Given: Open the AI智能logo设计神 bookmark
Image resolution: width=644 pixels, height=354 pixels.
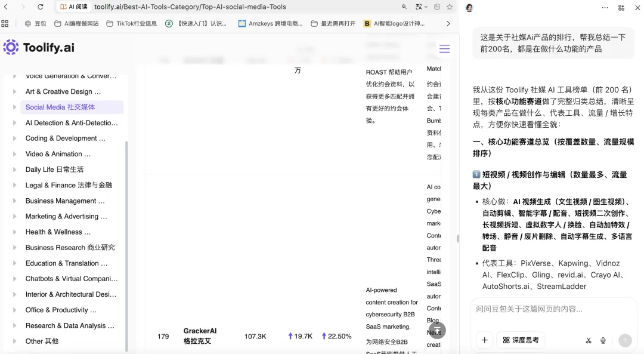Looking at the screenshot, I should click(x=394, y=23).
